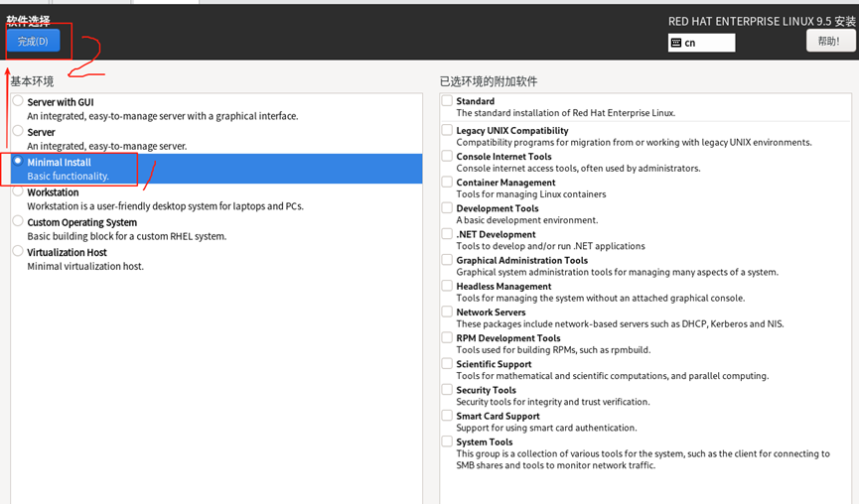Image resolution: width=859 pixels, height=504 pixels.
Task: Open the 帮助! help button
Action: tap(830, 41)
